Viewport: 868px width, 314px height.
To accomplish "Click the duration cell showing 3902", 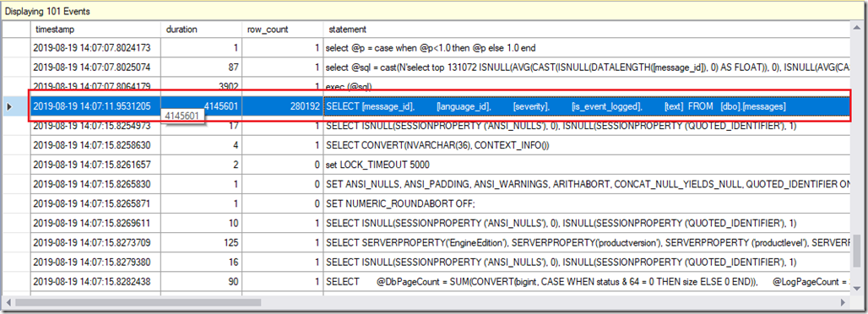I will [202, 86].
